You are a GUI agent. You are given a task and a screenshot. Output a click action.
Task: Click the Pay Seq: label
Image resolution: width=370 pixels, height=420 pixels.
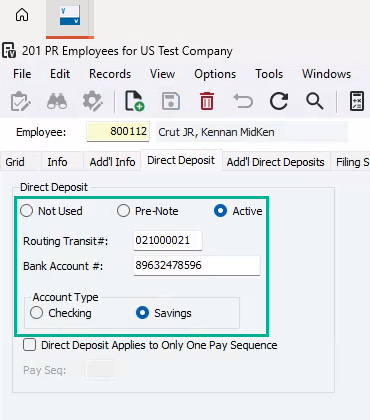tap(45, 370)
